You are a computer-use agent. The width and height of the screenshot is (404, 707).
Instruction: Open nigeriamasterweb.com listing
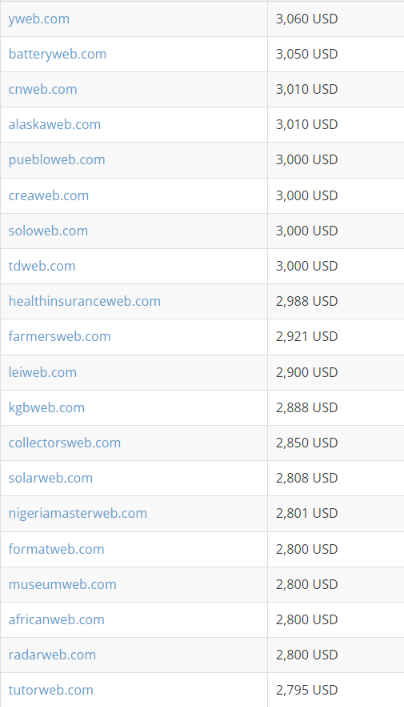pyautogui.click(x=78, y=514)
